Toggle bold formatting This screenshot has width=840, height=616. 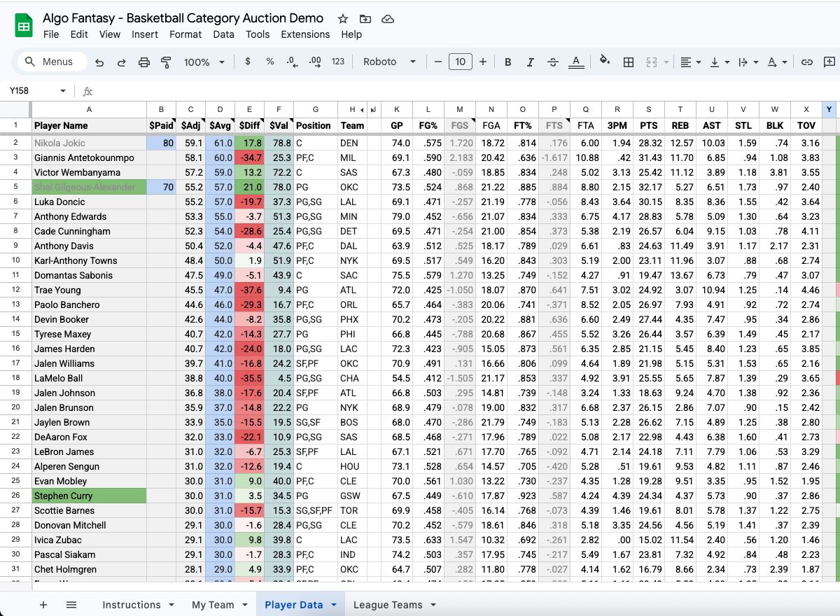(x=508, y=62)
